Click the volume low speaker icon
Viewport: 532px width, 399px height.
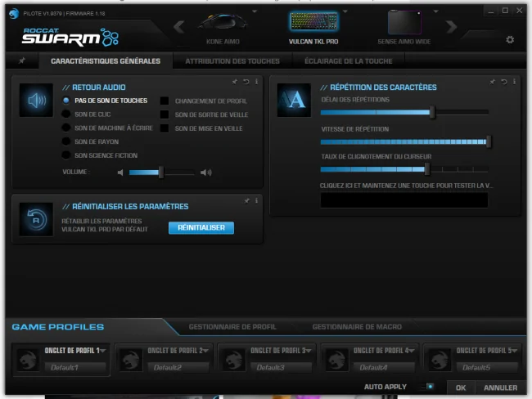pos(120,173)
